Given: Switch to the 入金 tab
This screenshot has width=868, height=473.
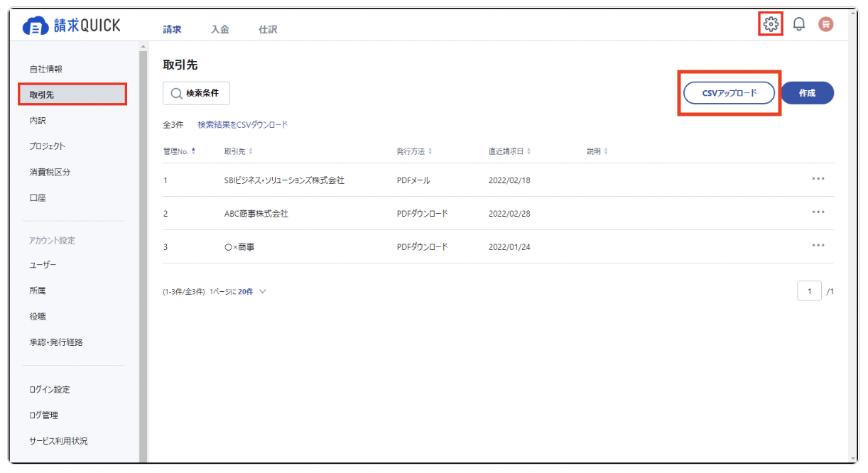Looking at the screenshot, I should click(x=219, y=29).
